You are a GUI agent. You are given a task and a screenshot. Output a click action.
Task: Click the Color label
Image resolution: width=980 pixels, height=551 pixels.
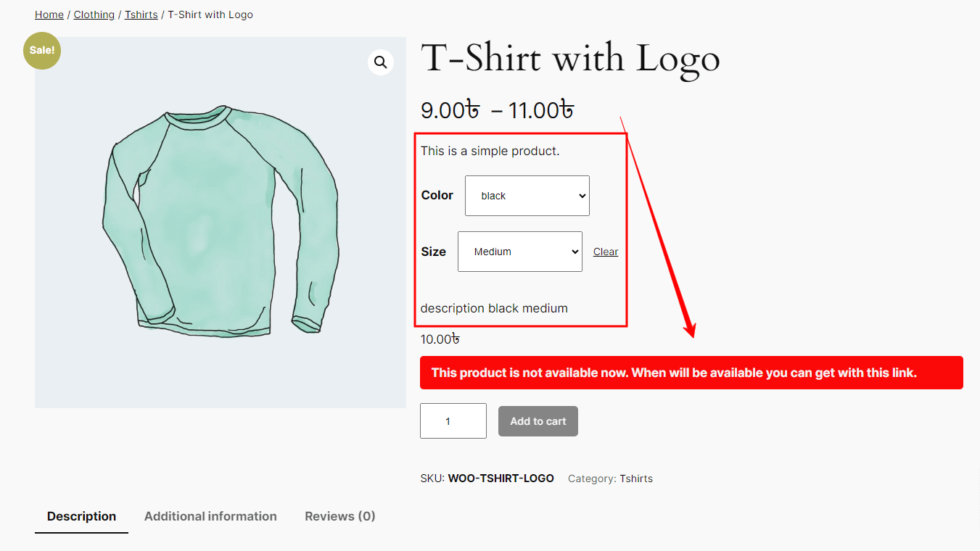click(437, 195)
